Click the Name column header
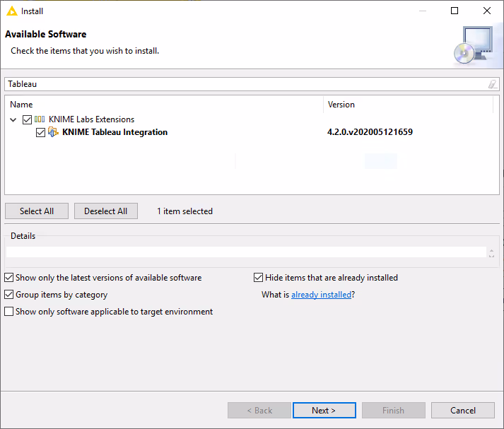The width and height of the screenshot is (504, 429). click(x=163, y=105)
